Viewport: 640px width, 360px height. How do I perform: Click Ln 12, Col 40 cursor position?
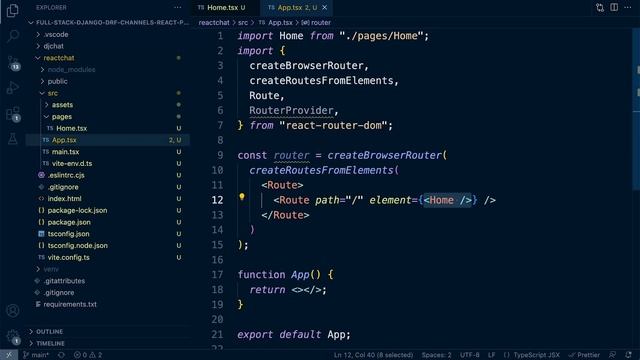tap(373, 355)
